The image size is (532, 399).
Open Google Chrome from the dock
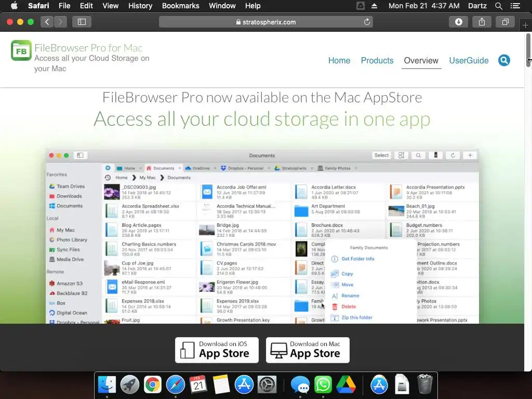pos(153,385)
